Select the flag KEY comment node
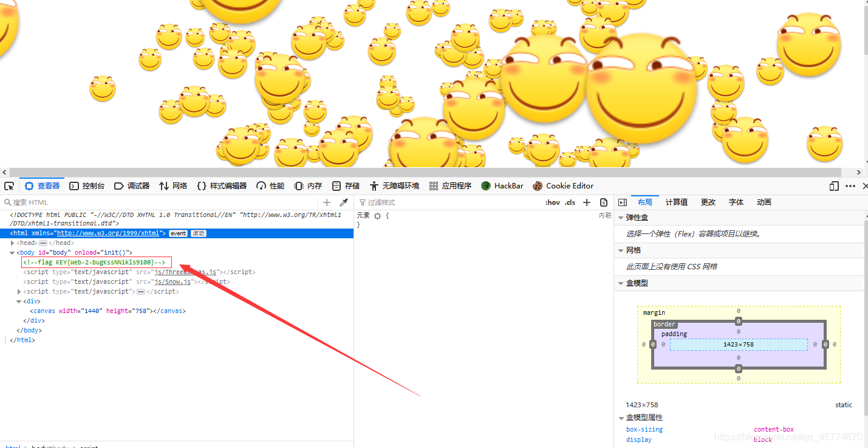868x448 pixels. 94,263
